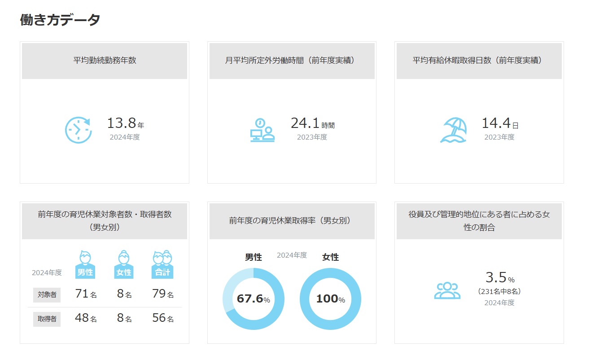
Task: Click the beach umbrella paid leave icon
Action: 453,130
